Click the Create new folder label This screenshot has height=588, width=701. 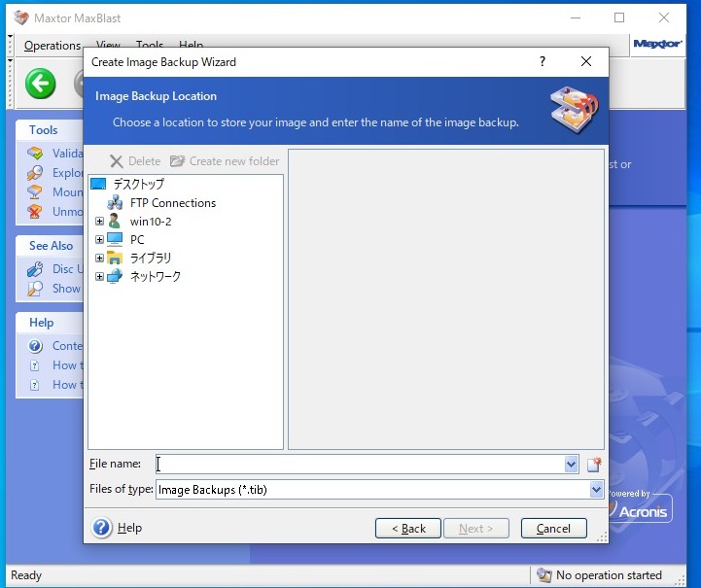(234, 161)
